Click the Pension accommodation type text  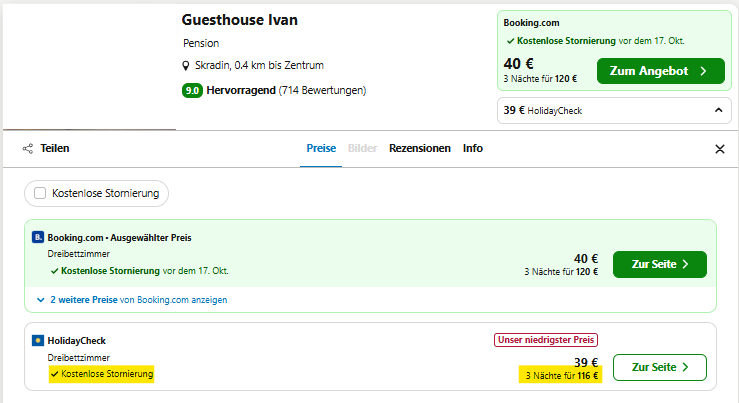[201, 43]
